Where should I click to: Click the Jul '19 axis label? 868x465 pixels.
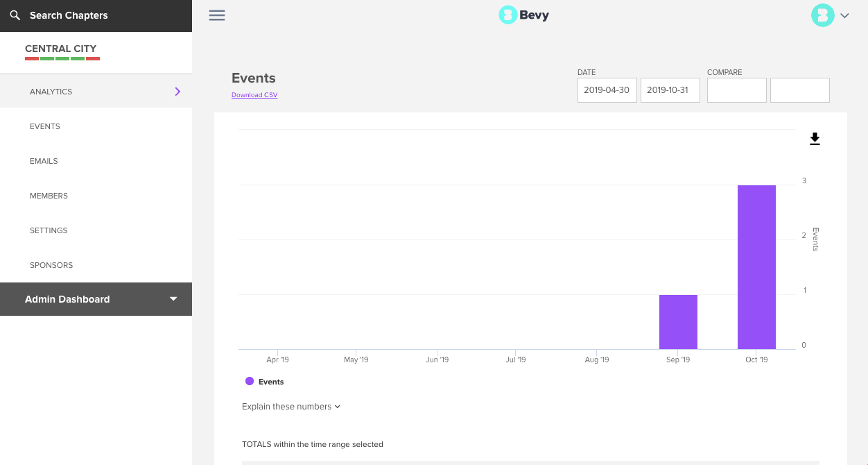516,360
